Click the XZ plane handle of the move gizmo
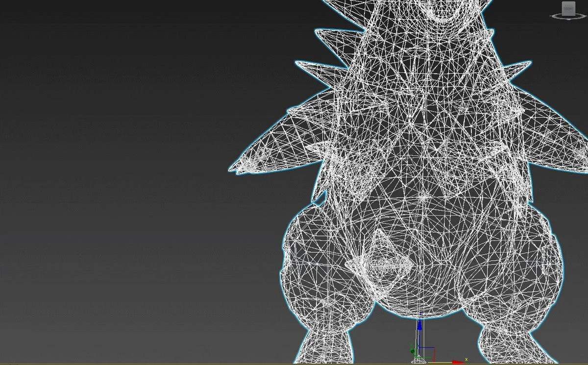Screen dimensions: 588x365 tap(427, 354)
